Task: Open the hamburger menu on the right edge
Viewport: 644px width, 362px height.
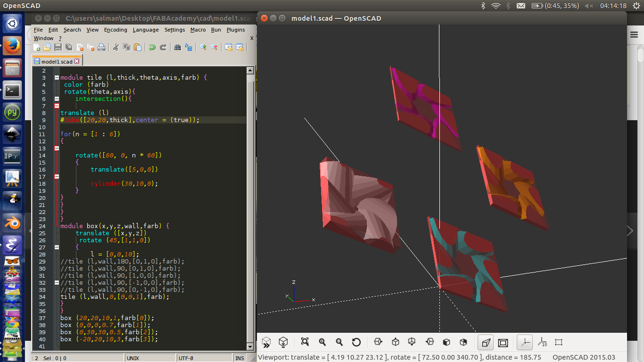Action: pos(634,35)
